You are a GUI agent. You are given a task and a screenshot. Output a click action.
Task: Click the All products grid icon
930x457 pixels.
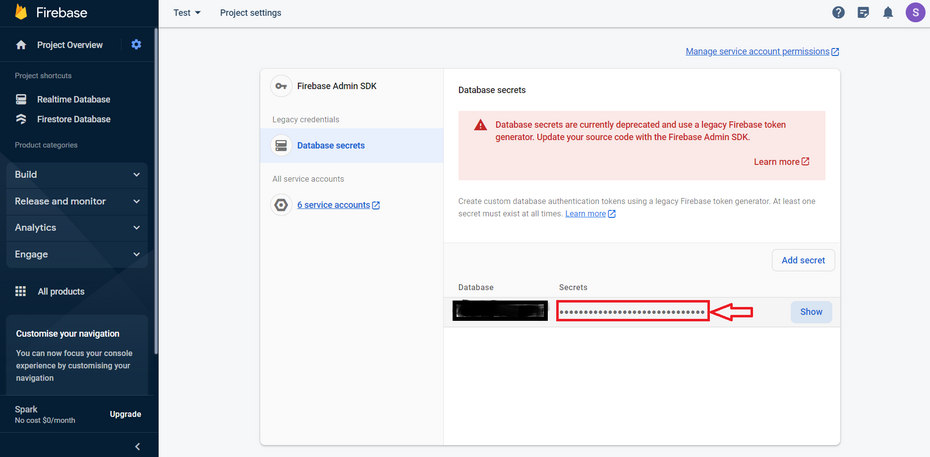pos(21,292)
